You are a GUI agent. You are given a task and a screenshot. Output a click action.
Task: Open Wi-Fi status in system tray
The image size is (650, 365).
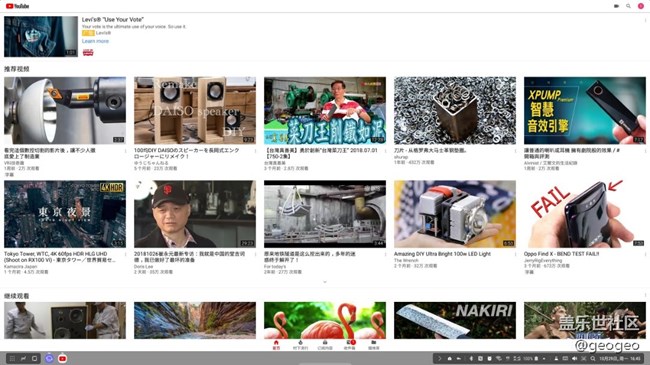499,358
